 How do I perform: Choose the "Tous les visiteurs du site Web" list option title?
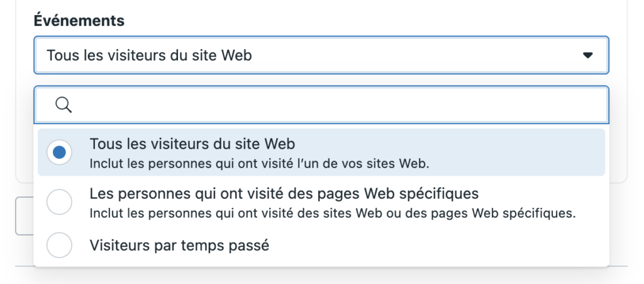[x=192, y=144]
